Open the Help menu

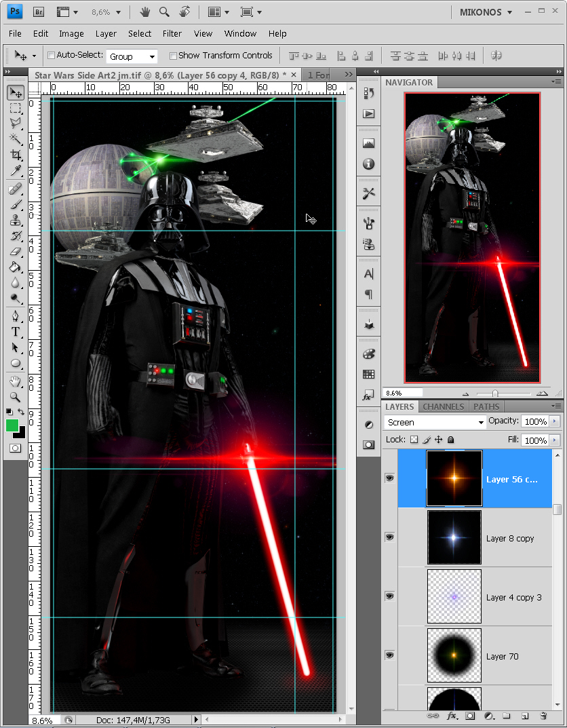(277, 33)
